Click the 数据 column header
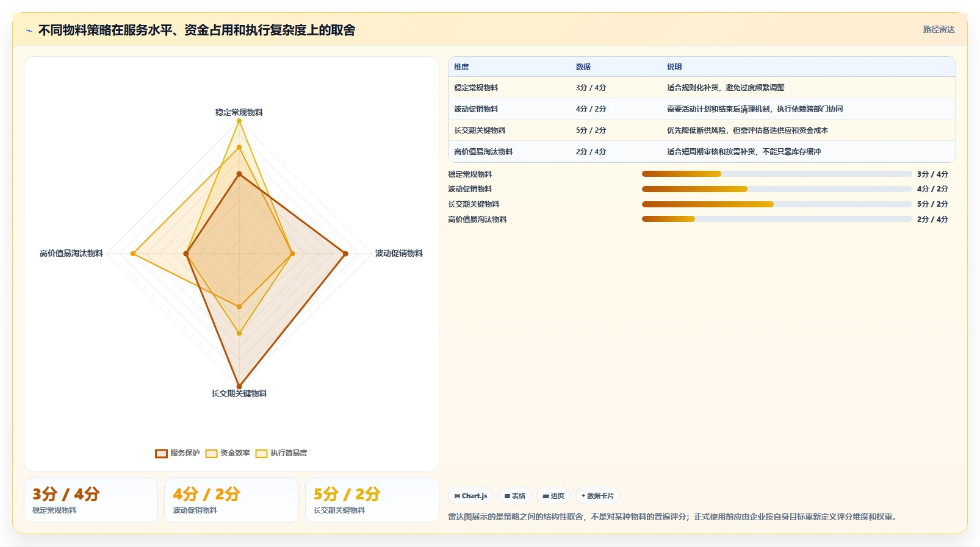The height and width of the screenshot is (547, 980). pyautogui.click(x=583, y=67)
